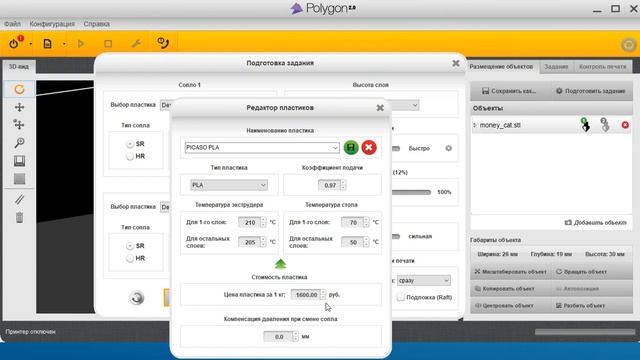
Task: Select SR nozzle type in lower nozzle section
Action: pos(130,246)
